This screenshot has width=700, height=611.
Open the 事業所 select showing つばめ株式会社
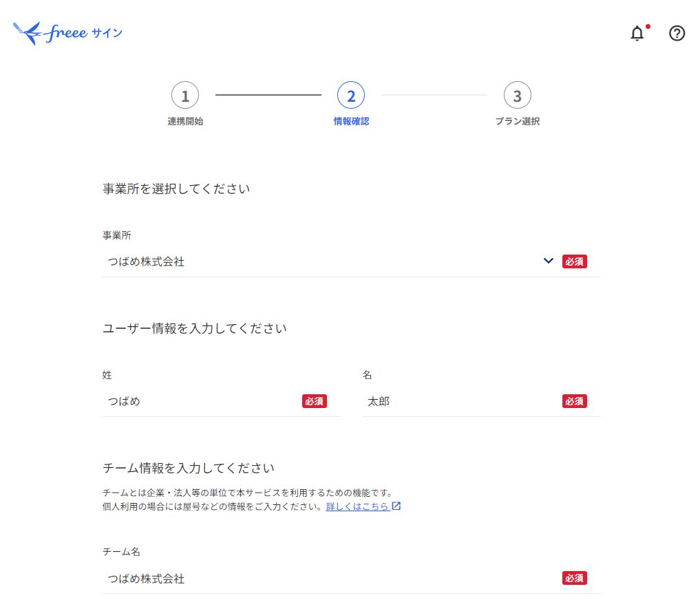pos(351,261)
